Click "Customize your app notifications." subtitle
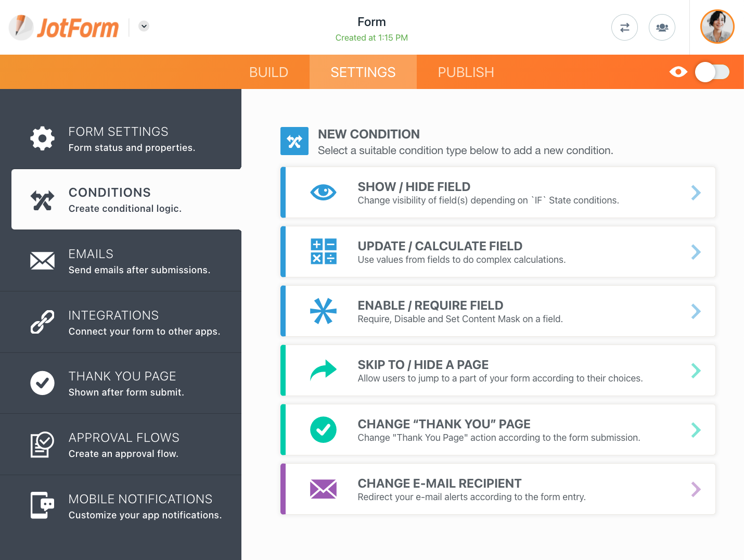Viewport: 744px width, 560px height. (x=145, y=515)
